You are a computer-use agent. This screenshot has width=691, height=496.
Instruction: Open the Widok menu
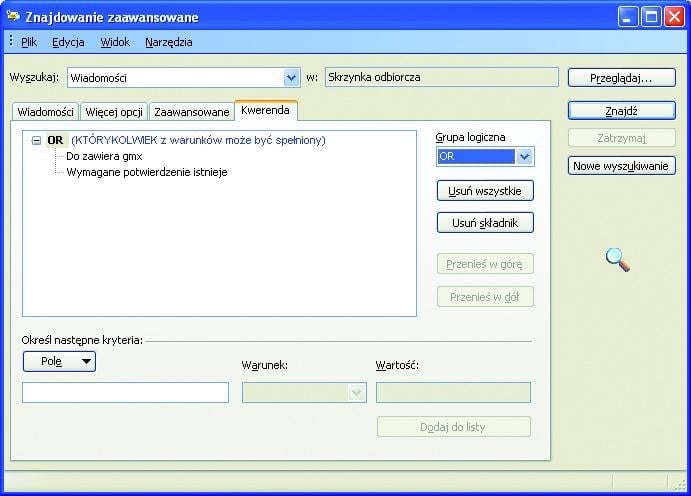(x=114, y=42)
